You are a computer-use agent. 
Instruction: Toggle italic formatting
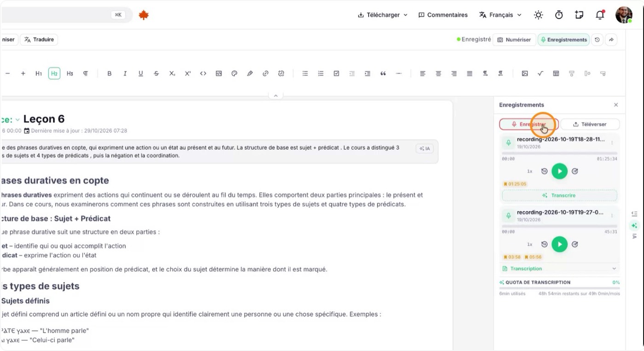pyautogui.click(x=125, y=73)
